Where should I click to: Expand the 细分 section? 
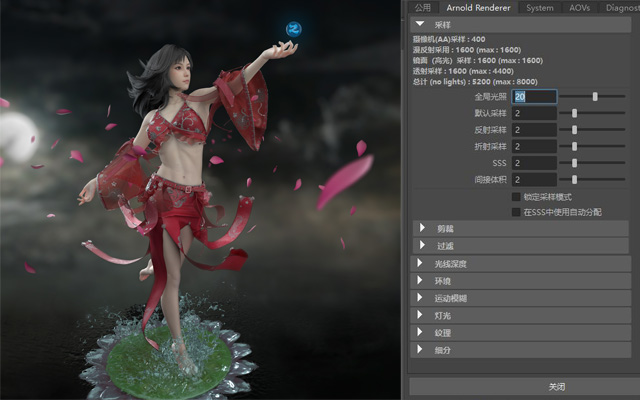(521, 350)
